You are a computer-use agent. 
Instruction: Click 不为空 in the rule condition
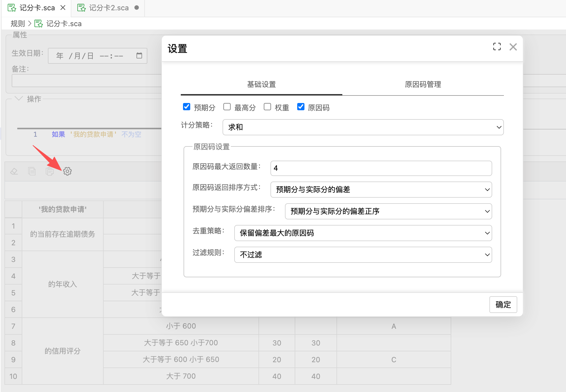tap(131, 134)
